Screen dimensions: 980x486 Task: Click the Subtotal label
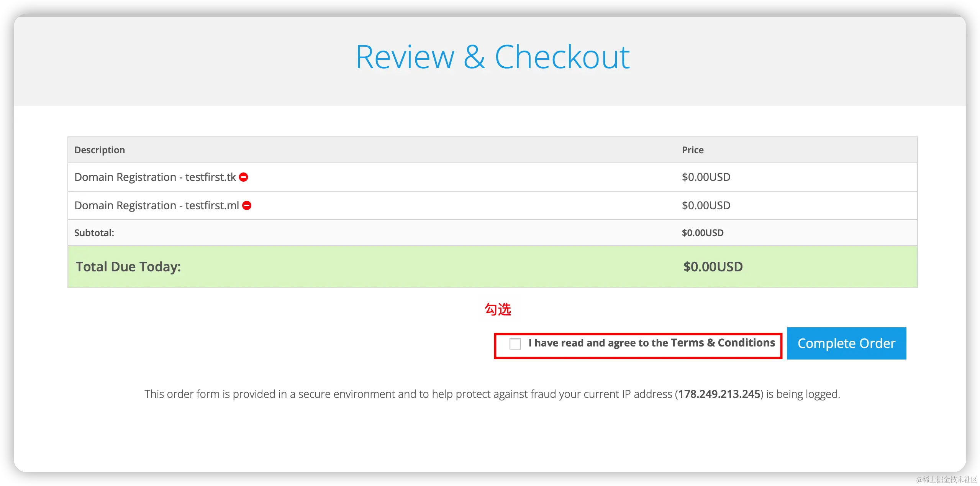coord(94,233)
